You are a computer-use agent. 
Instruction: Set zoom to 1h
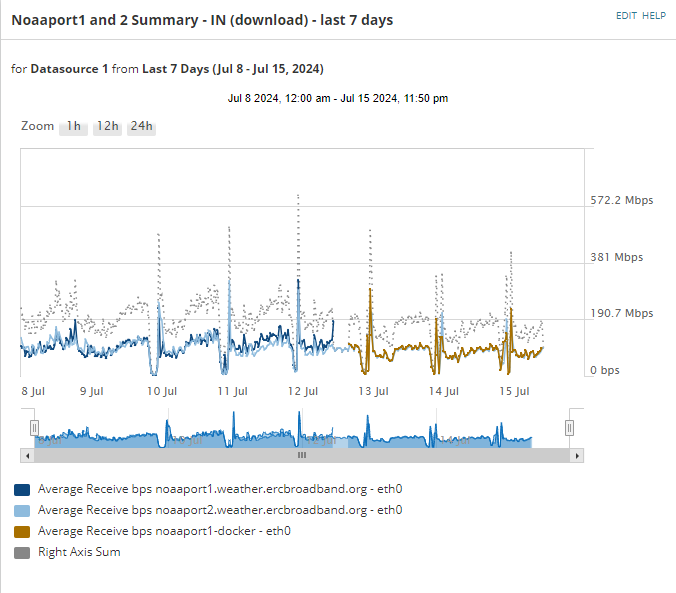point(73,126)
